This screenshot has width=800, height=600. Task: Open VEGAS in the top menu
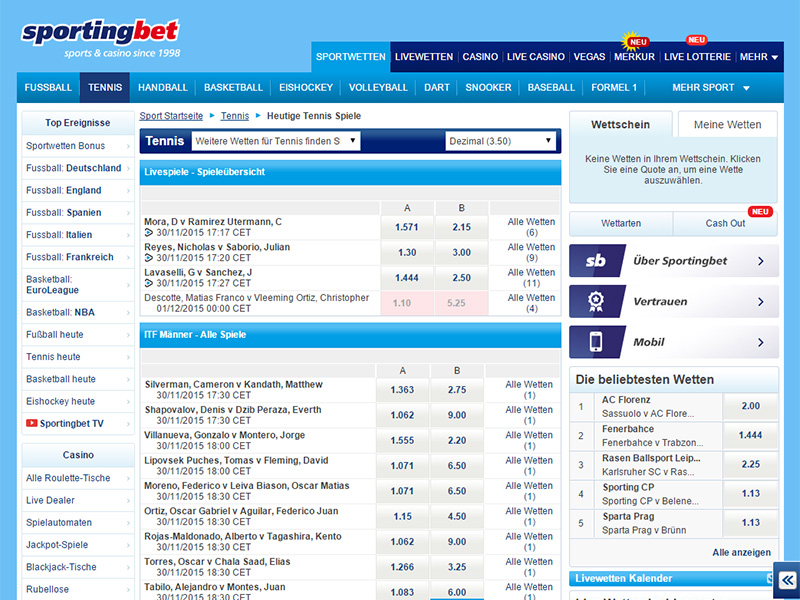coord(589,57)
